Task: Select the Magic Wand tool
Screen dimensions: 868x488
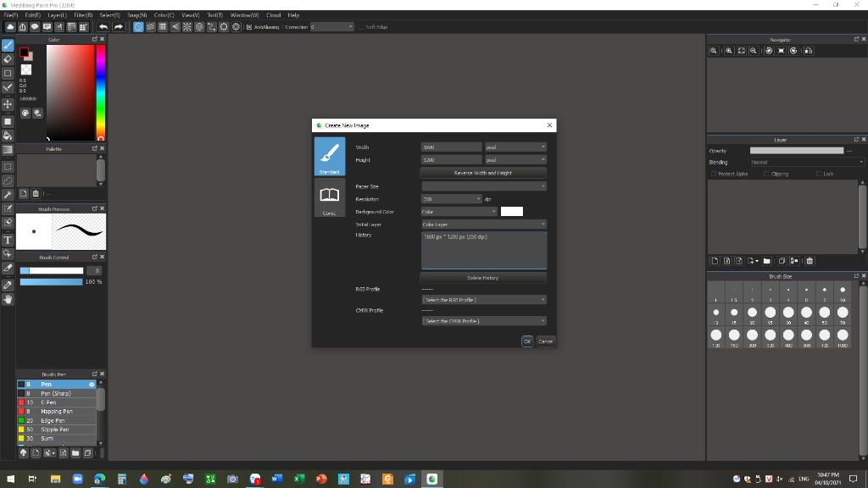Action: [x=8, y=195]
